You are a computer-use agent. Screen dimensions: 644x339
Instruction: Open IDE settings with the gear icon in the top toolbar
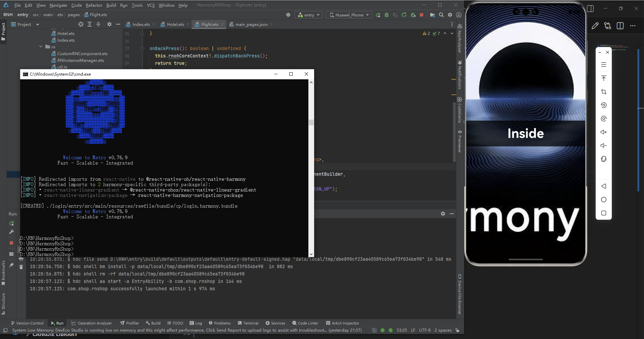(x=450, y=15)
